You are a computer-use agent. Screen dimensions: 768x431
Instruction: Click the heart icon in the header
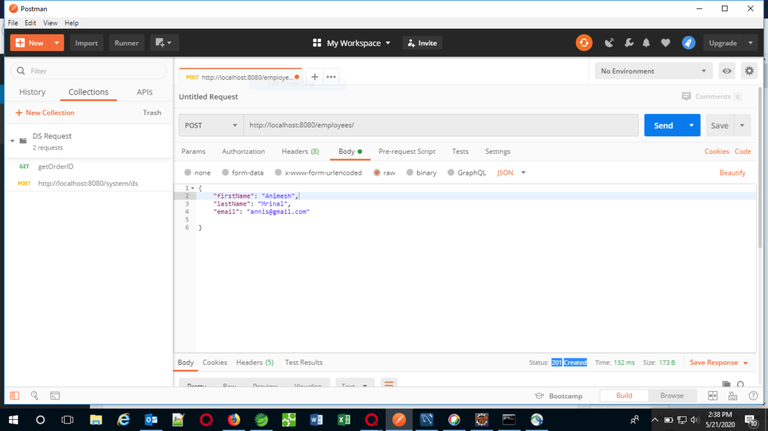(x=665, y=43)
